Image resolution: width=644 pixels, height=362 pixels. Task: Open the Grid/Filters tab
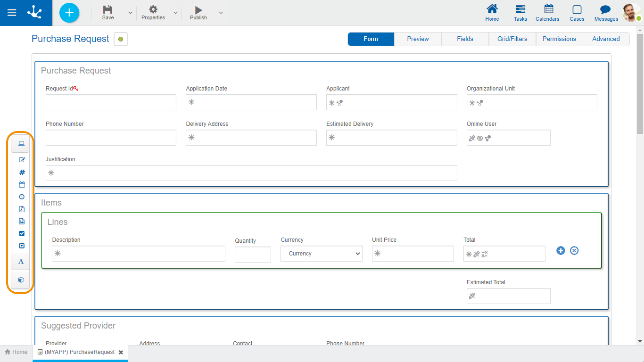512,39
